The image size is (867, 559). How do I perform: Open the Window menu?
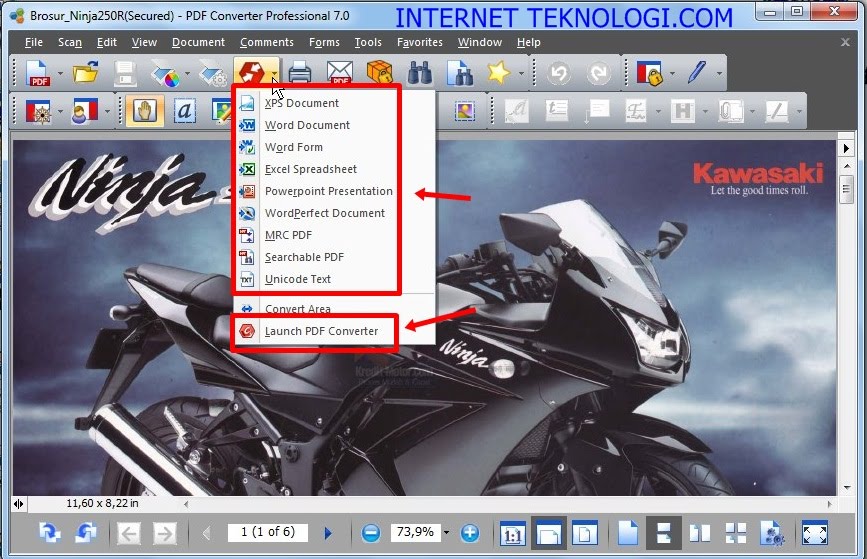(480, 42)
